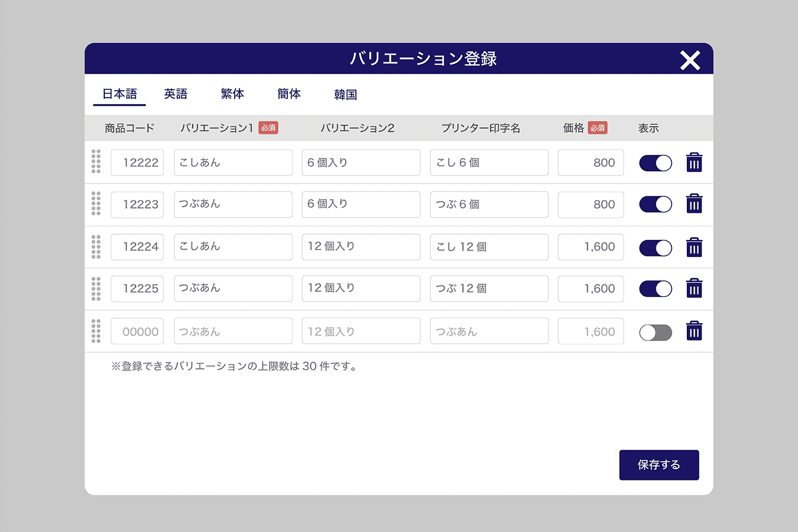Remove the 12225 つぶあん row
The height and width of the screenshot is (532, 798).
pos(694,288)
